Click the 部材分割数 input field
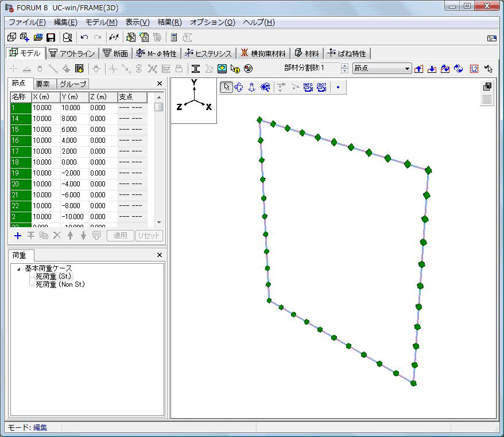Image resolution: width=504 pixels, height=437 pixels. pyautogui.click(x=332, y=68)
